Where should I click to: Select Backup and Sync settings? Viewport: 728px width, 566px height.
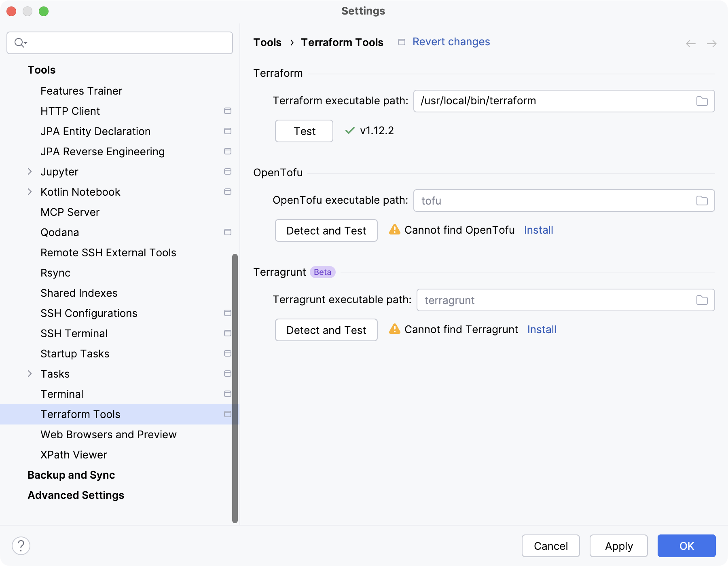pyautogui.click(x=71, y=475)
